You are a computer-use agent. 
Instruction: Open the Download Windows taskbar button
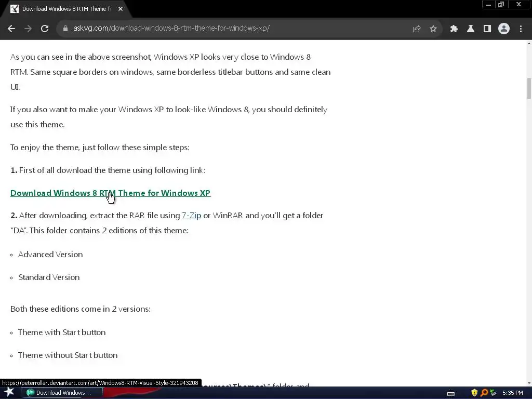coord(62,393)
